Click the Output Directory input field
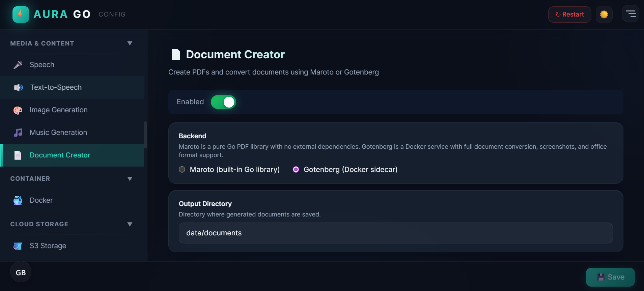644x291 pixels. pyautogui.click(x=396, y=233)
